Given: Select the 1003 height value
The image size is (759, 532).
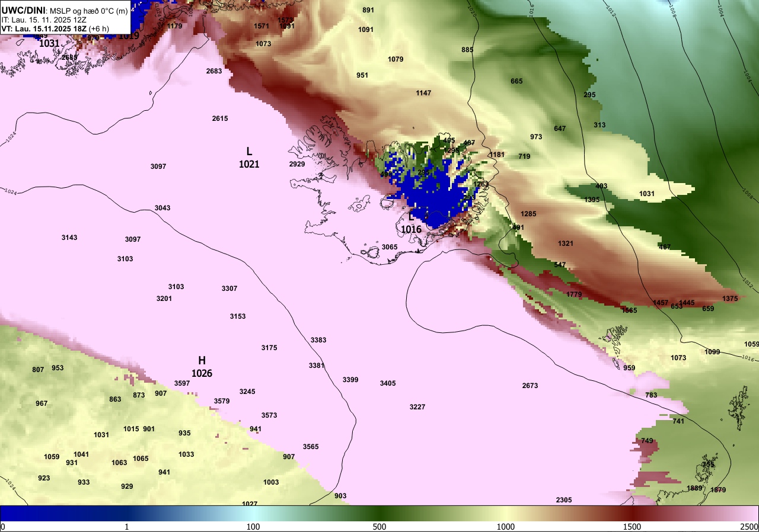Looking at the screenshot, I should (271, 482).
